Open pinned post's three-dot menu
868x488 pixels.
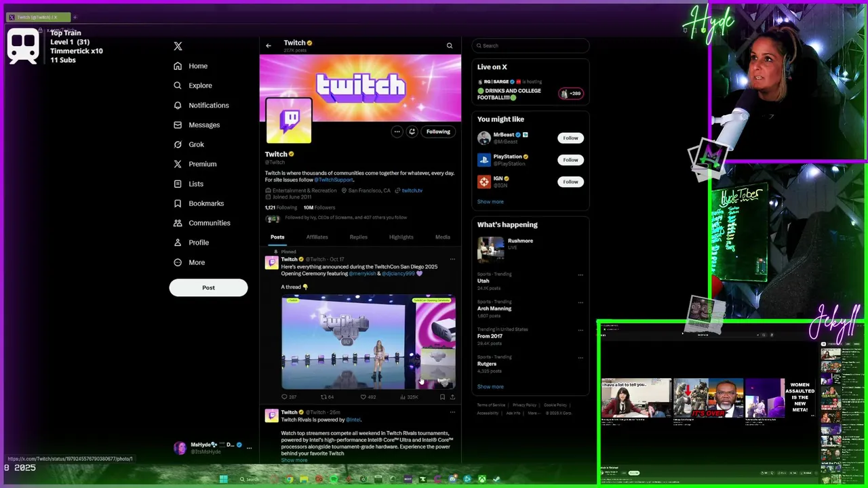[452, 259]
